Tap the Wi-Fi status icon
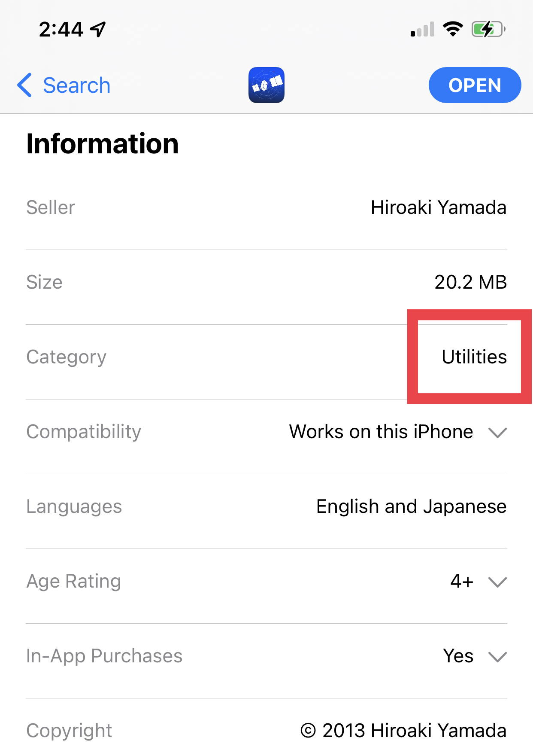533x756 pixels. point(452,29)
